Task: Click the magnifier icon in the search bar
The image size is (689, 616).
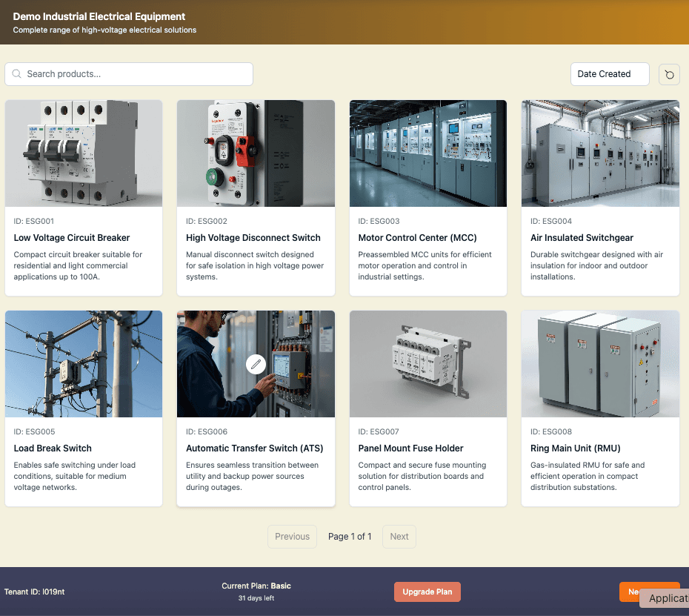Action: pyautogui.click(x=17, y=74)
